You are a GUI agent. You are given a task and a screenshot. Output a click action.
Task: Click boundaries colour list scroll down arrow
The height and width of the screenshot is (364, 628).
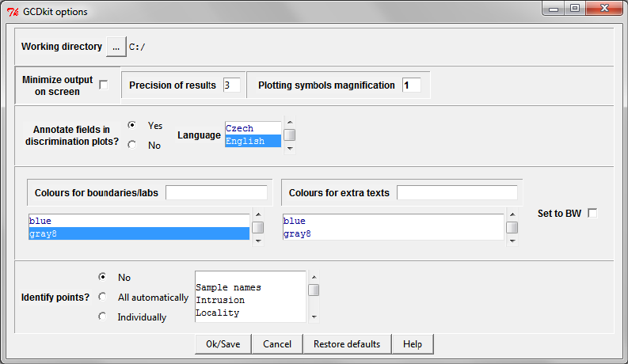coord(258,241)
